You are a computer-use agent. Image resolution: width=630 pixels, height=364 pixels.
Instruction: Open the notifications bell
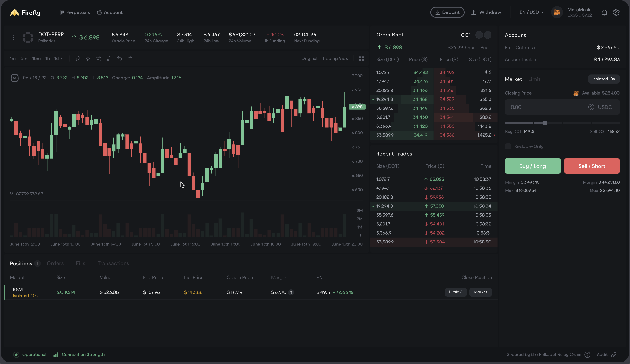pos(604,12)
